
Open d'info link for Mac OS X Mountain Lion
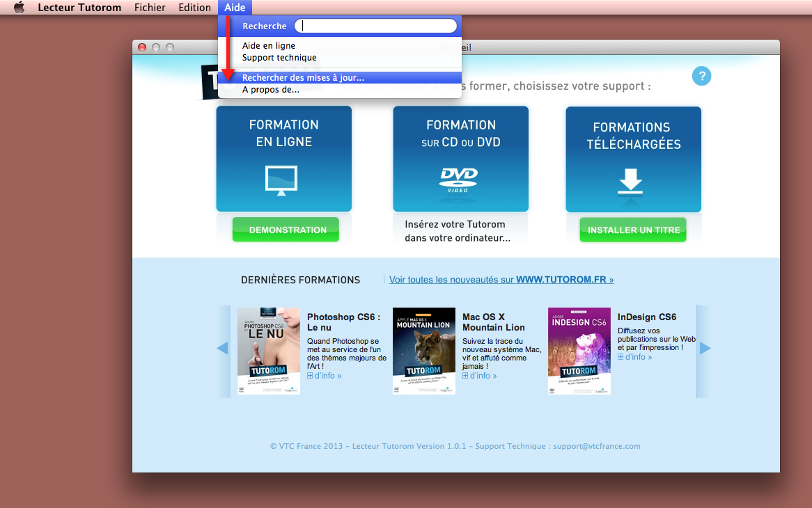point(480,376)
